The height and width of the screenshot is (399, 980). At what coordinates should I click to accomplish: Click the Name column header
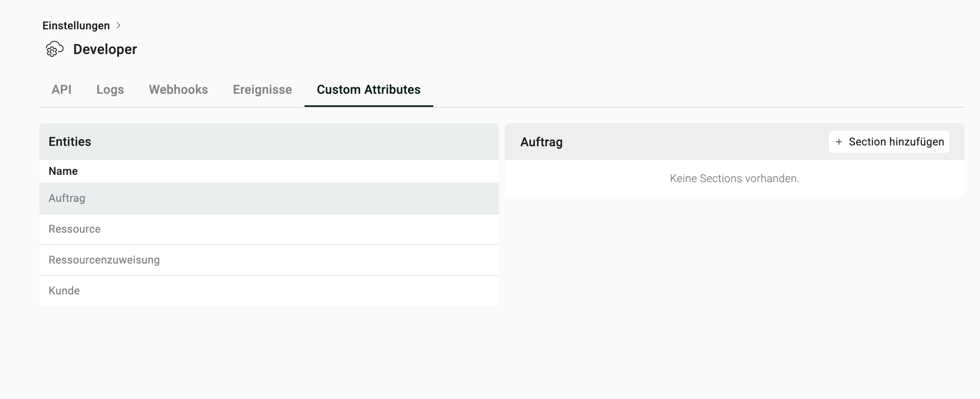click(x=63, y=171)
